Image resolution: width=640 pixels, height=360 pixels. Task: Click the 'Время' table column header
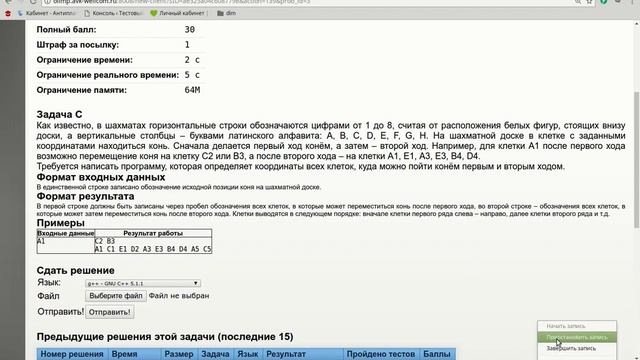[x=135, y=354]
